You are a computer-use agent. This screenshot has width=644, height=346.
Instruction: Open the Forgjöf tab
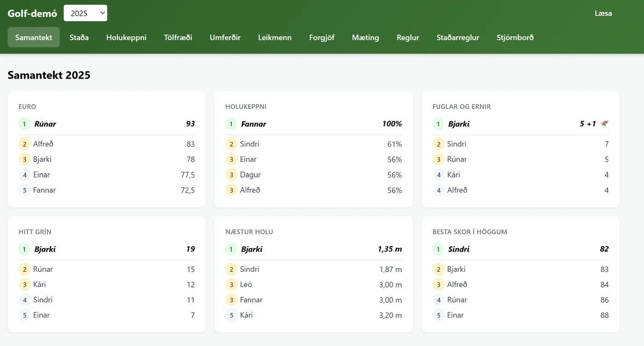322,37
